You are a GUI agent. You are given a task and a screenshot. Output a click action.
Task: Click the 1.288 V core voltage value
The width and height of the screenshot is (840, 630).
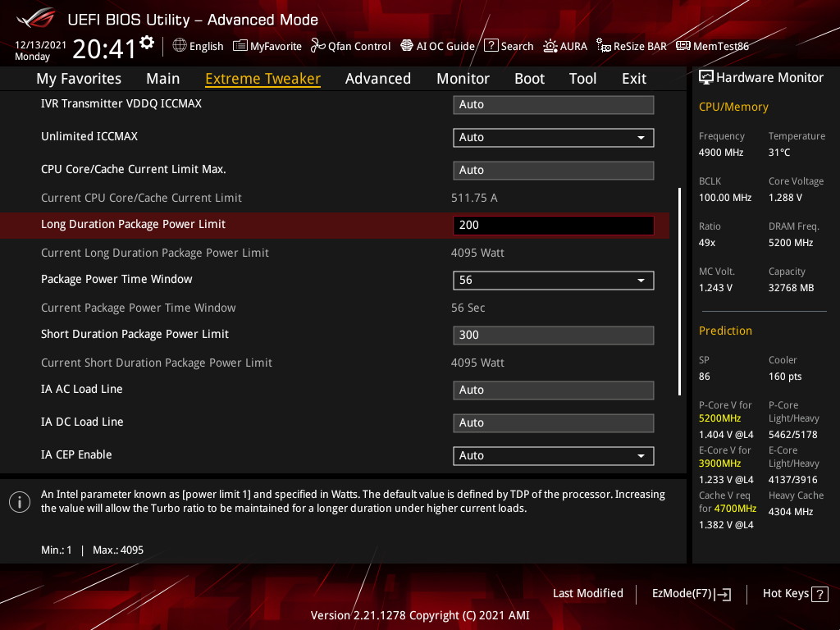(x=785, y=198)
